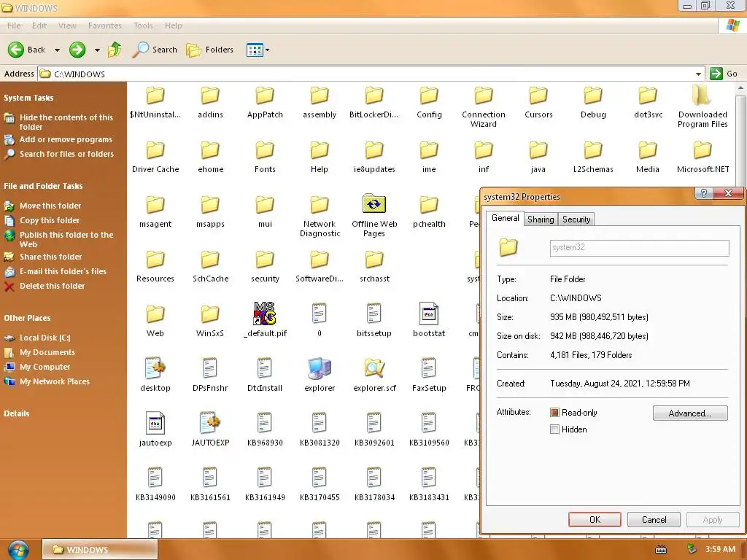Open the Views button in the toolbar

(x=255, y=50)
